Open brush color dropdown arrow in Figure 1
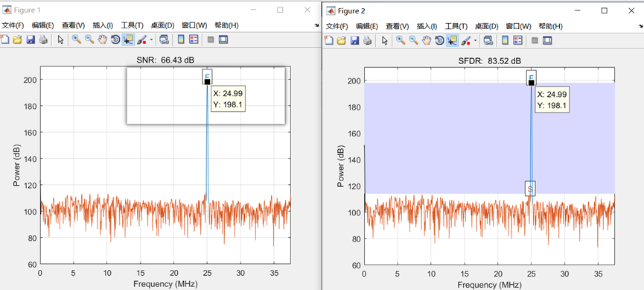 [x=150, y=40]
